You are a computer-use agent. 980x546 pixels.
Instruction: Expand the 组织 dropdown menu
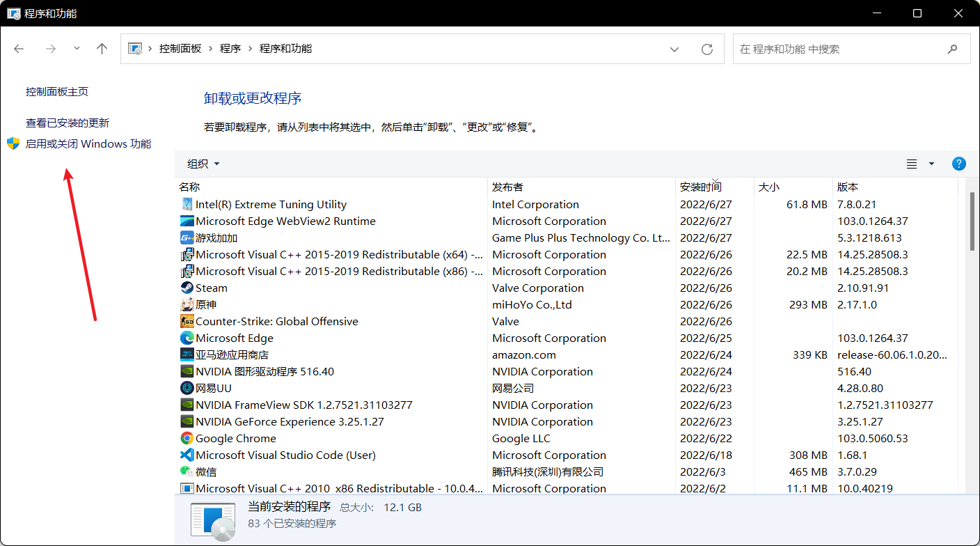pyautogui.click(x=204, y=164)
